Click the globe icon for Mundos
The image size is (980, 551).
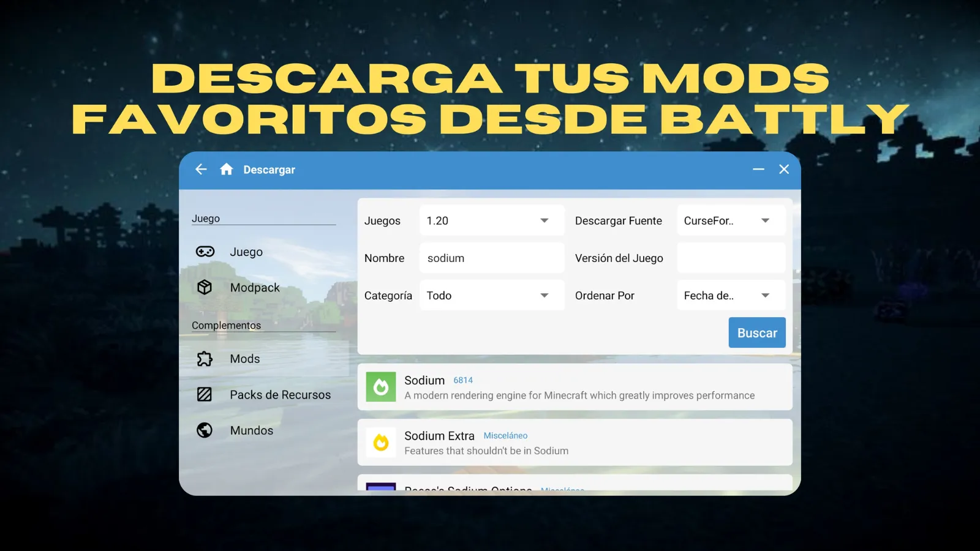(205, 430)
